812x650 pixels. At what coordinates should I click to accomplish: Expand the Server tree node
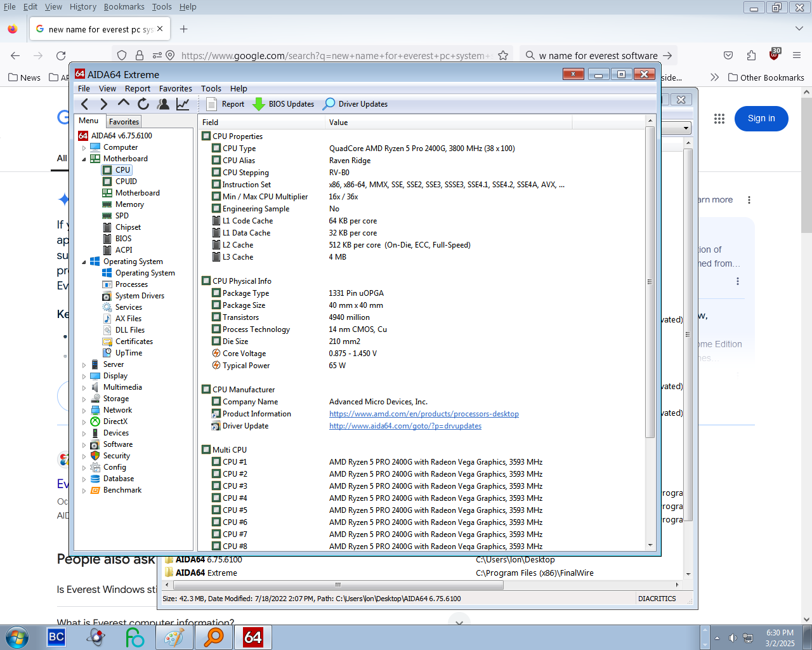point(84,365)
